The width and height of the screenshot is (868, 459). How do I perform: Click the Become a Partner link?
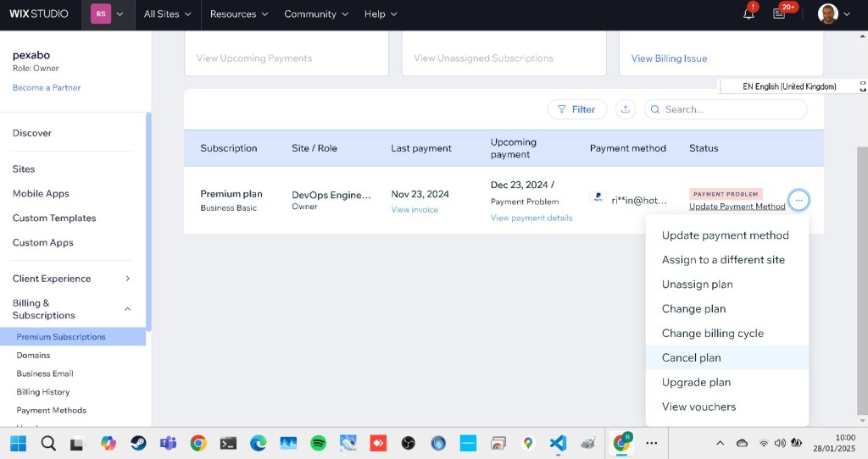(47, 87)
